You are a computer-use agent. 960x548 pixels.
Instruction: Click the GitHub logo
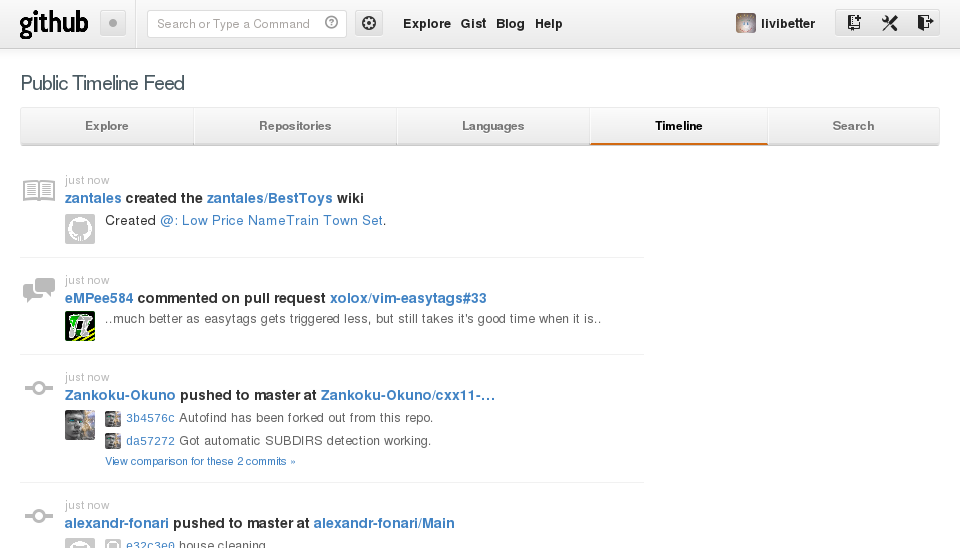54,24
